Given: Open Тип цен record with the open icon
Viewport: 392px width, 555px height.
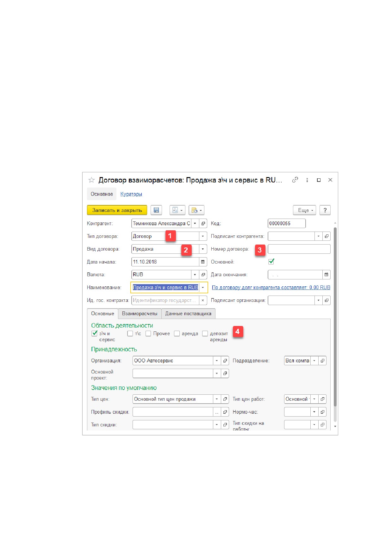Looking at the screenshot, I should (x=225, y=399).
